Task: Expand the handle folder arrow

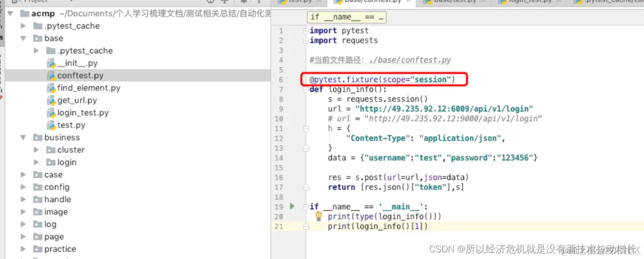Action: pyautogui.click(x=23, y=200)
